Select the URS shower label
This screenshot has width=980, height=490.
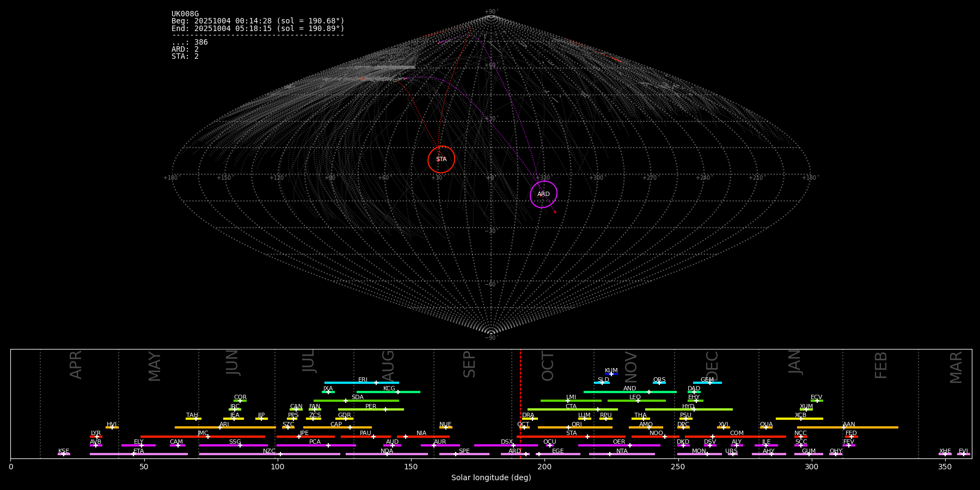pyautogui.click(x=732, y=451)
